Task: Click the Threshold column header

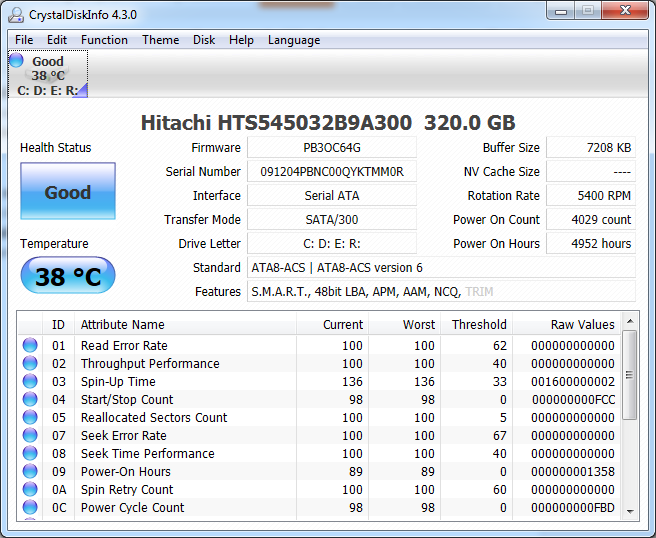Action: tap(476, 324)
